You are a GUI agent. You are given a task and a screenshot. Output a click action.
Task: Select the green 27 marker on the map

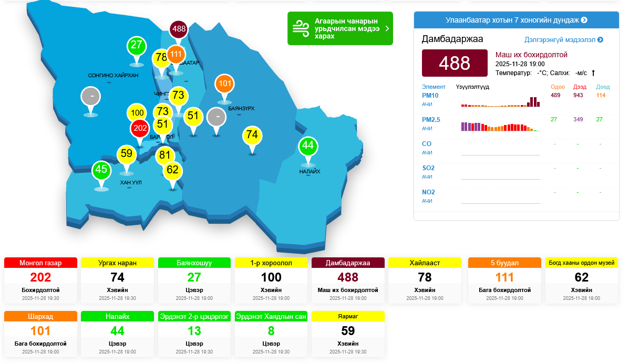point(137,46)
